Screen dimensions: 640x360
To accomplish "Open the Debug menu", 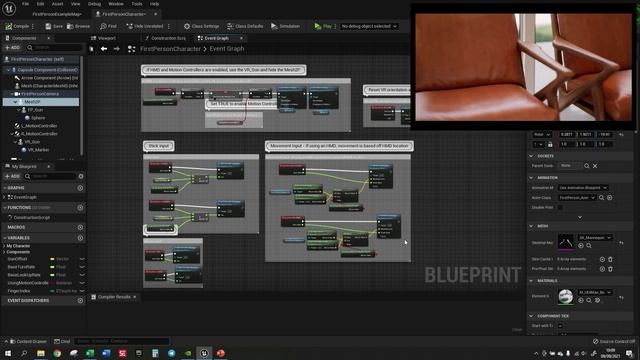I will pos(94,4).
